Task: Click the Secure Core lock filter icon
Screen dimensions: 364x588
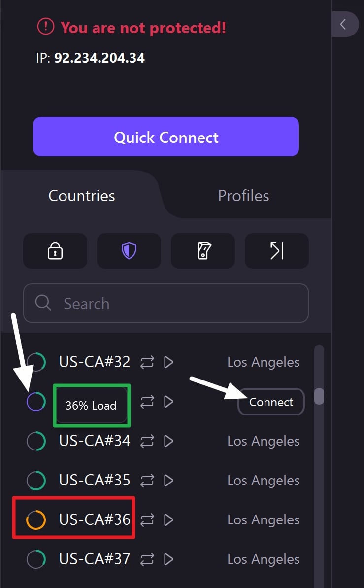Action: pos(55,251)
